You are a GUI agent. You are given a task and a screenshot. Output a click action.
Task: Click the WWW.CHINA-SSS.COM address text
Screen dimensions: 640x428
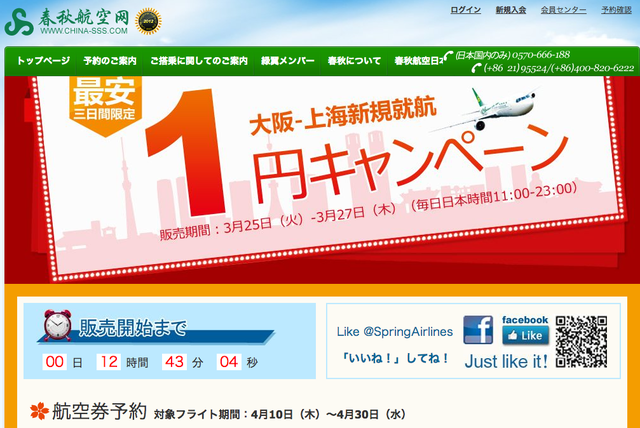point(84,31)
